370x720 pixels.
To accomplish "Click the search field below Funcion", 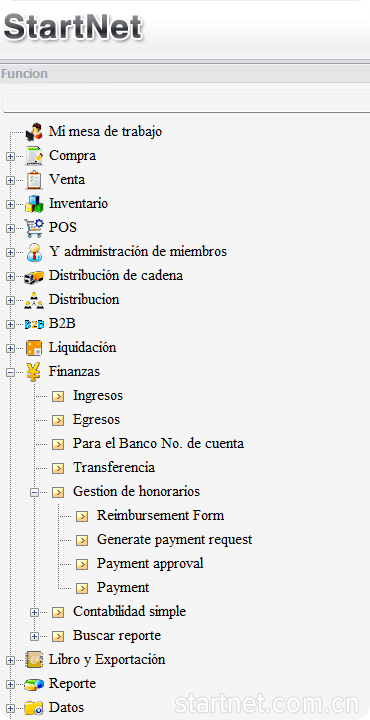I will click(x=186, y=101).
